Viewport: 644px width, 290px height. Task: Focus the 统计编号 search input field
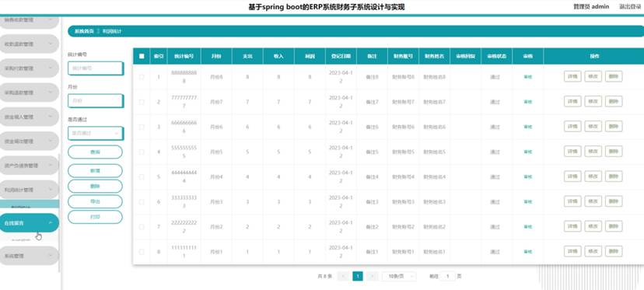click(96, 68)
